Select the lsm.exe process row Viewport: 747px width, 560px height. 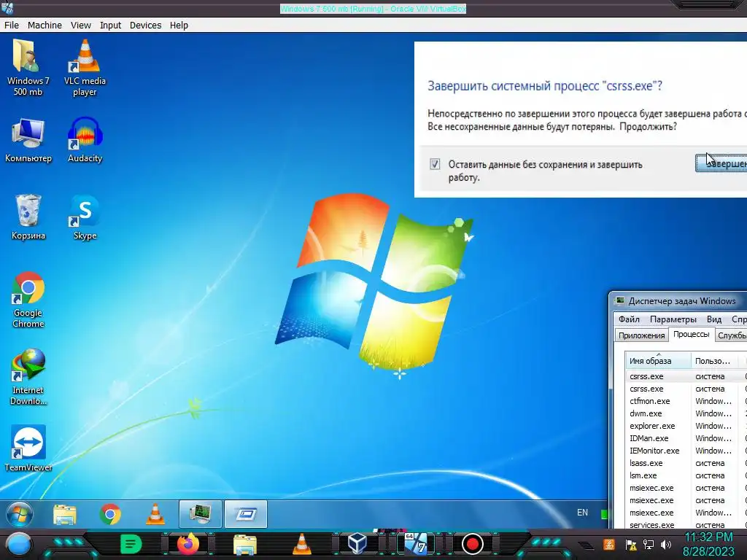pyautogui.click(x=686, y=475)
